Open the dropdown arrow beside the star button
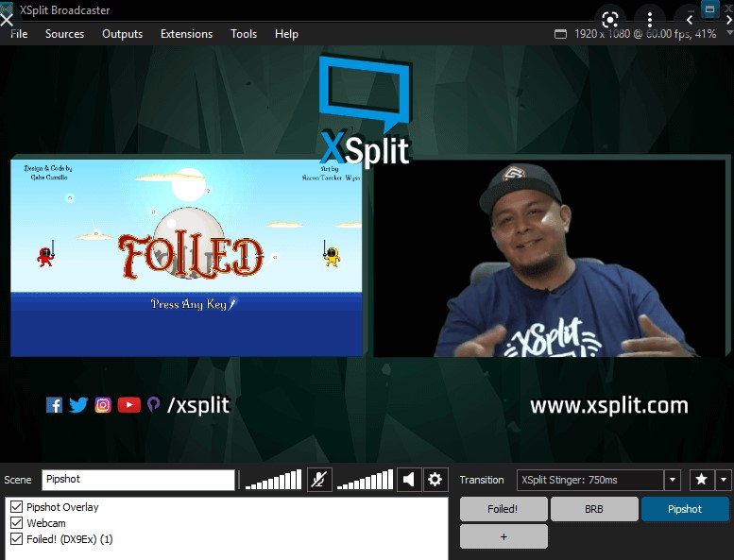734x560 pixels. coord(724,480)
